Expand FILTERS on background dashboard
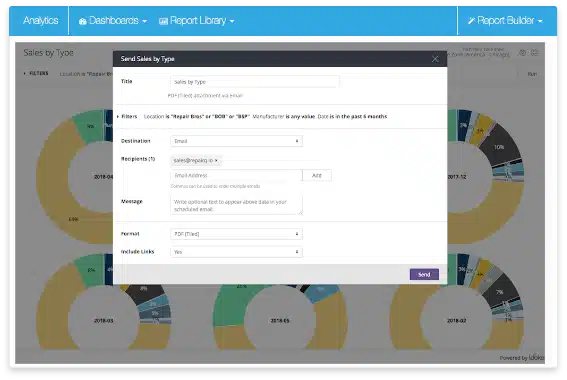The width and height of the screenshot is (567, 380). 36,73
